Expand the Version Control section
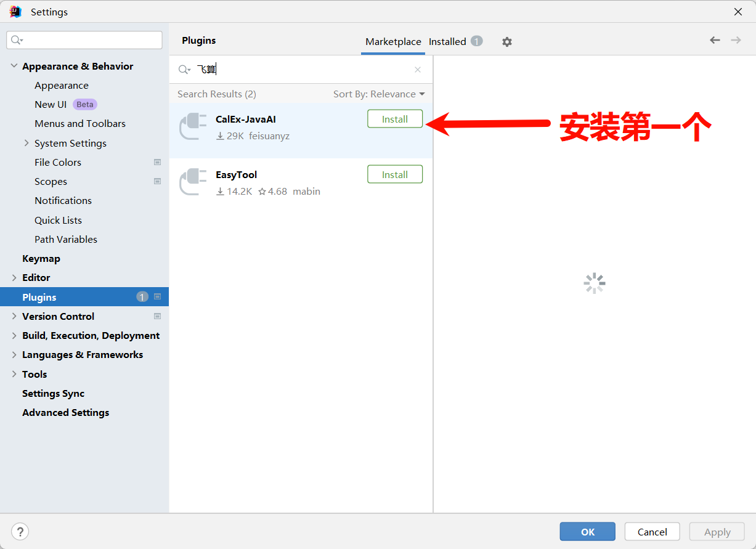The image size is (756, 549). point(14,316)
